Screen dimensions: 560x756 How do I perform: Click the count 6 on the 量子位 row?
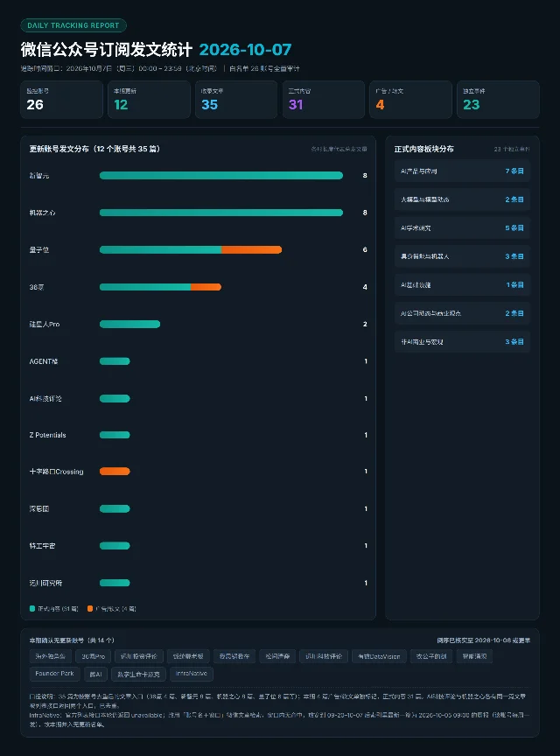point(365,249)
